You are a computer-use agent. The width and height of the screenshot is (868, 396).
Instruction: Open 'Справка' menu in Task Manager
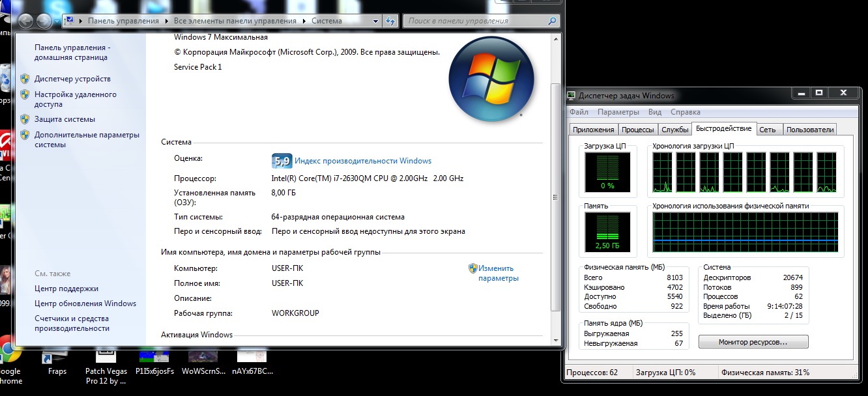686,112
